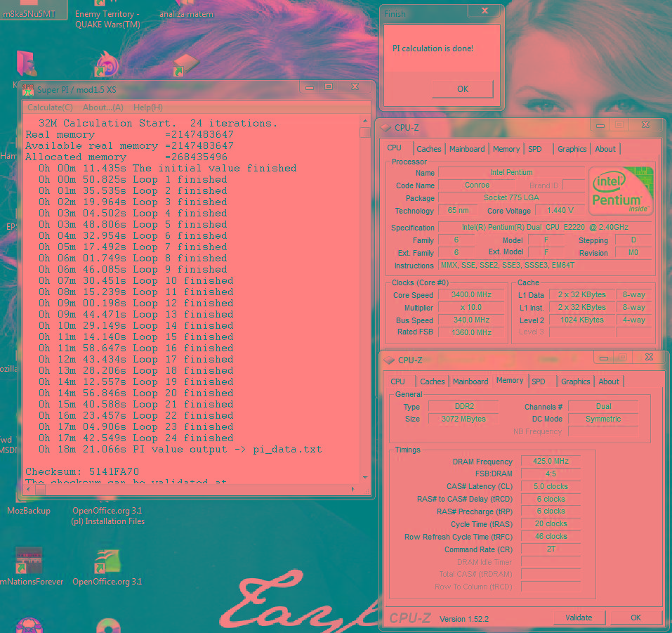This screenshot has height=633, width=672.
Task: Click the Super PI horizontal scrollbar thumb
Action: tap(40, 489)
